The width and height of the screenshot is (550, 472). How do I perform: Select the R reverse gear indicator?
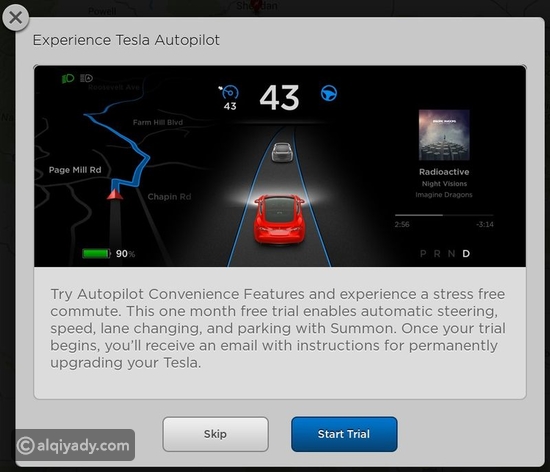coord(437,254)
